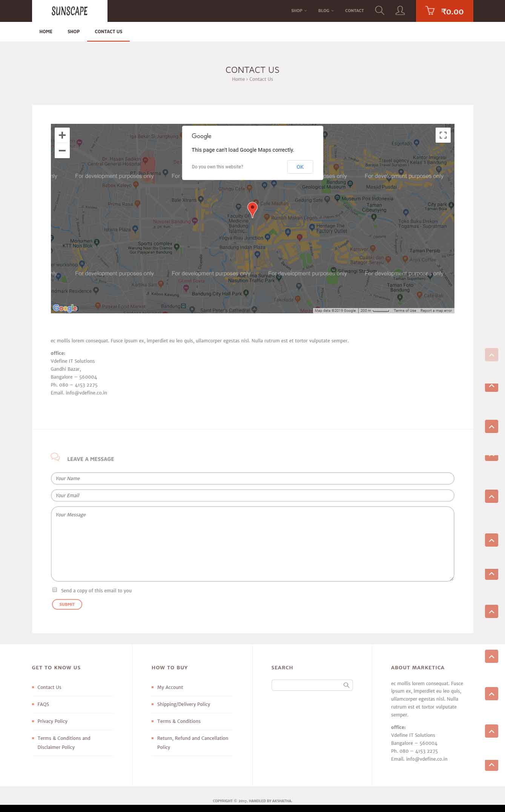Open the shopping cart showing ₹0.00
Viewport: 505px width, 812px height.
coord(444,11)
